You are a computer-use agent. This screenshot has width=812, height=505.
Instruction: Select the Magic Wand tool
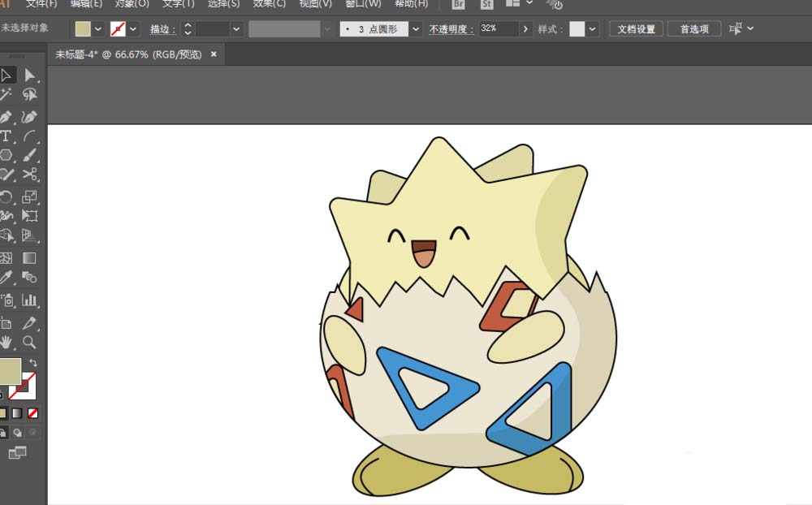point(6,95)
